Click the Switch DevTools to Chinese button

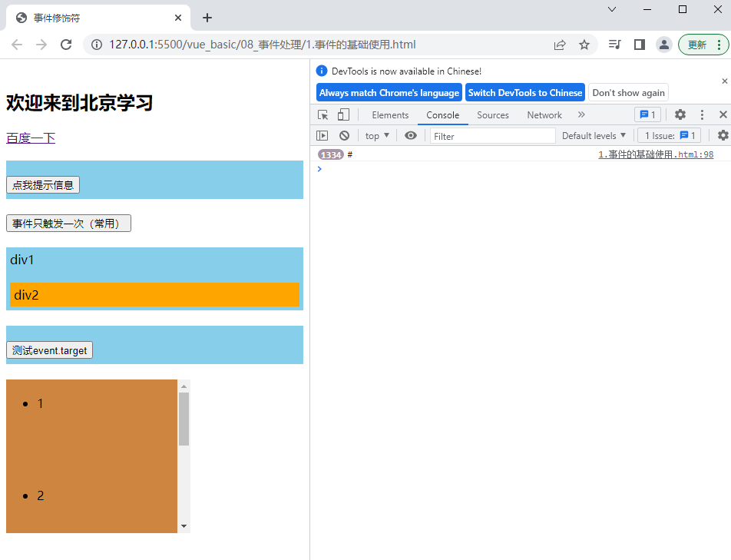524,92
